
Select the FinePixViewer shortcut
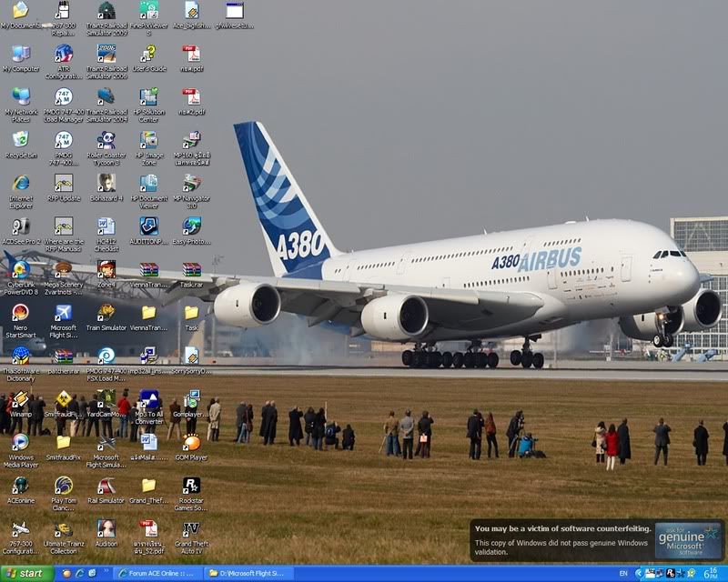149,18
